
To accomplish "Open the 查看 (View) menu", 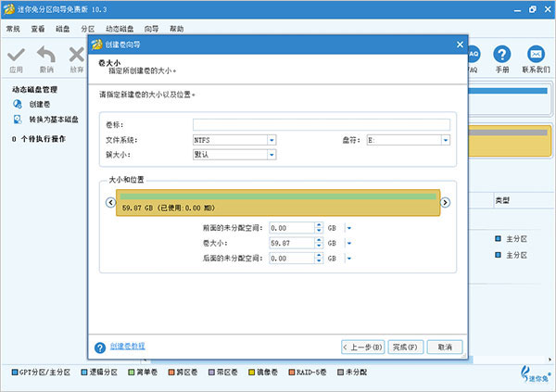I will pyautogui.click(x=38, y=29).
